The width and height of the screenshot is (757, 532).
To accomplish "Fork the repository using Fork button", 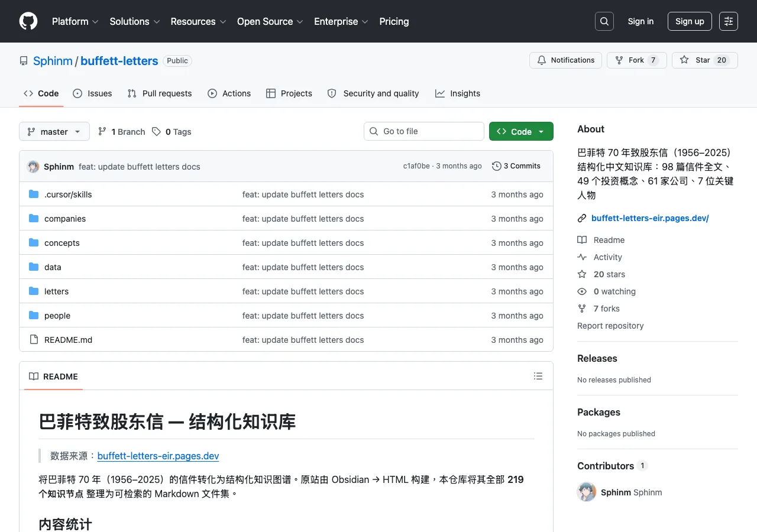I will click(x=637, y=60).
